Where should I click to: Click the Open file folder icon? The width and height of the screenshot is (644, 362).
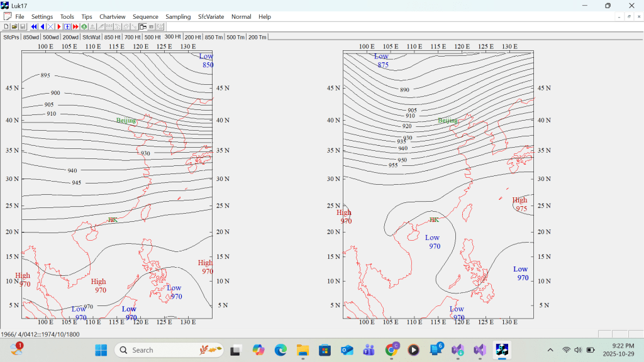14,27
